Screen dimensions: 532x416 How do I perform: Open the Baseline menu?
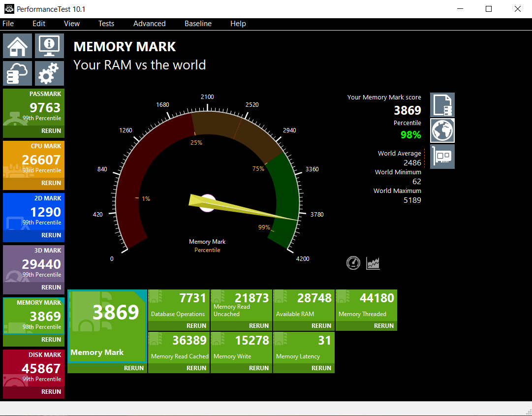click(198, 23)
